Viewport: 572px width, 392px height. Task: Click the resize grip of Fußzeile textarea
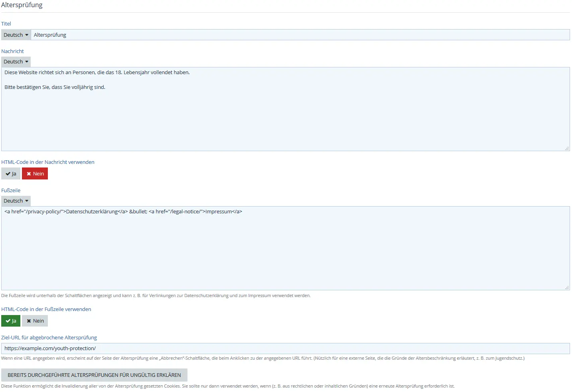(x=567, y=288)
